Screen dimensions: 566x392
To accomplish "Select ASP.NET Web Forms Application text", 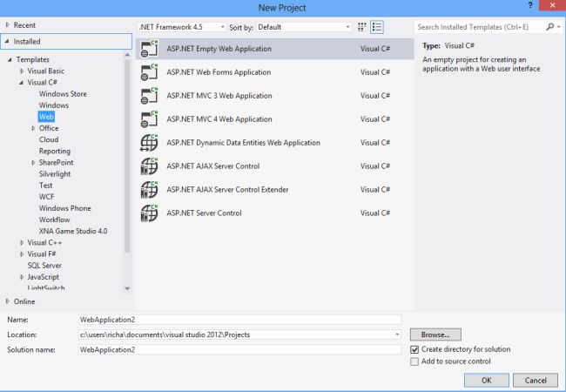I will [x=219, y=72].
